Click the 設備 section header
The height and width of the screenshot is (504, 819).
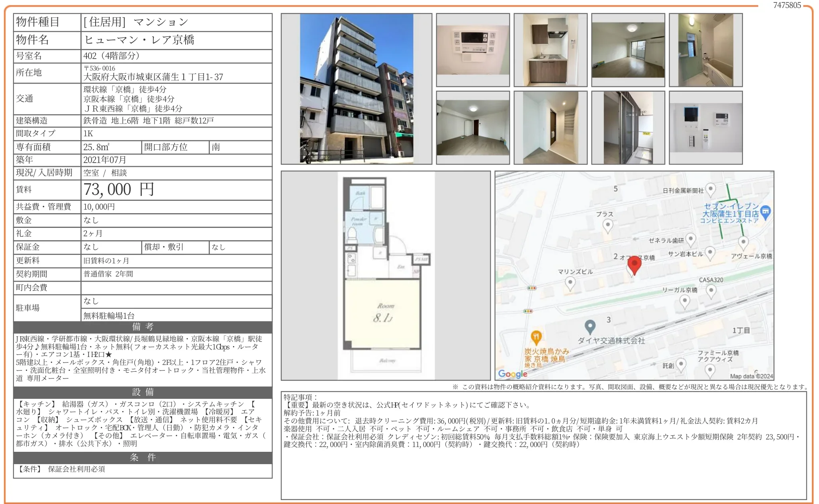(143, 392)
